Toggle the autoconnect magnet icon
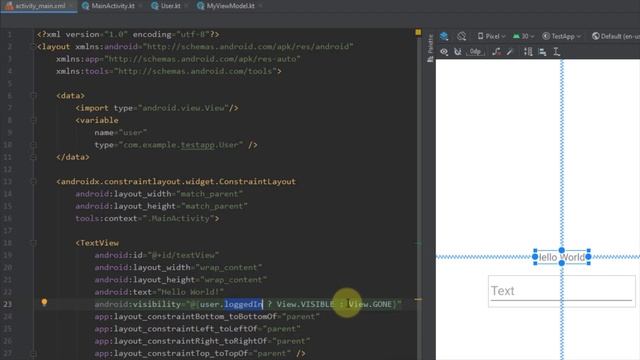The image size is (640, 360). 458,52
